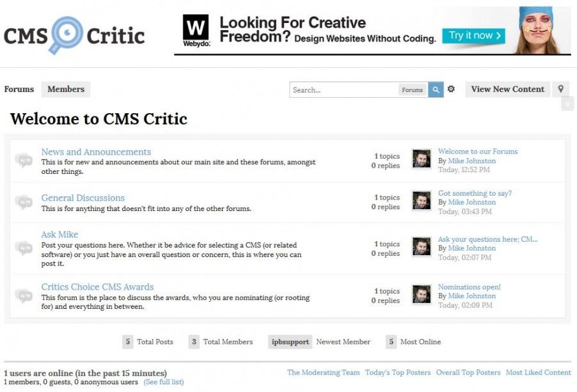
Task: Open Mike Johnston avatar in Critics Choice row
Action: pyautogui.click(x=422, y=294)
